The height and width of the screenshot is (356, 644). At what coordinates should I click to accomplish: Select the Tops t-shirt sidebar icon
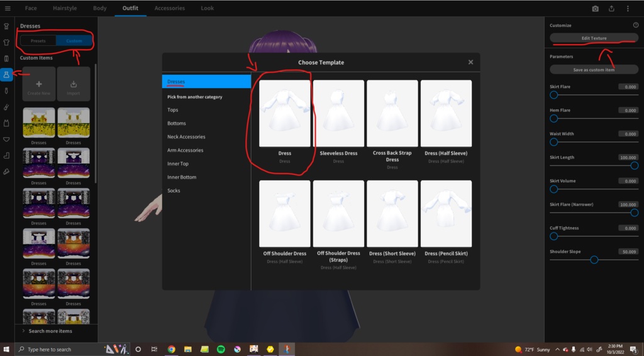pyautogui.click(x=6, y=42)
